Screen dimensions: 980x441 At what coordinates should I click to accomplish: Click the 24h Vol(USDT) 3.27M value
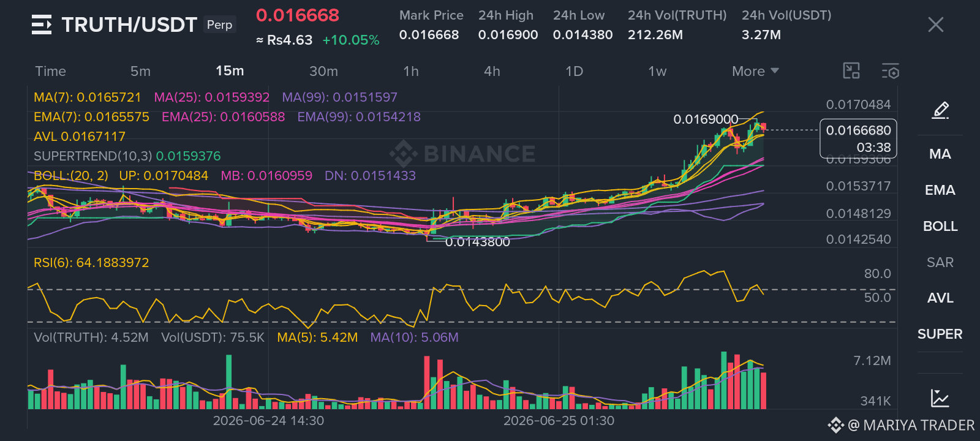point(761,35)
